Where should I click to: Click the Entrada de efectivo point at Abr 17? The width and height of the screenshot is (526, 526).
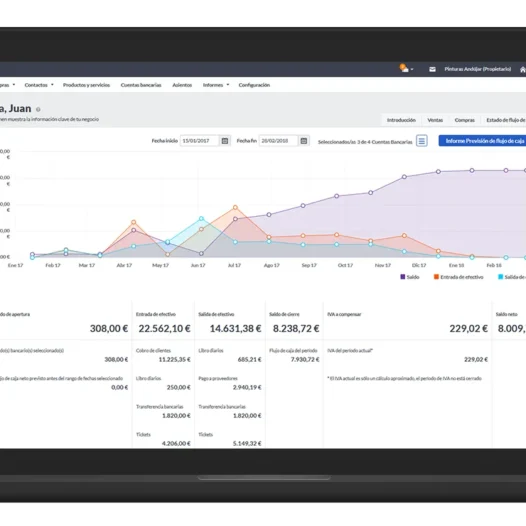pos(134,222)
